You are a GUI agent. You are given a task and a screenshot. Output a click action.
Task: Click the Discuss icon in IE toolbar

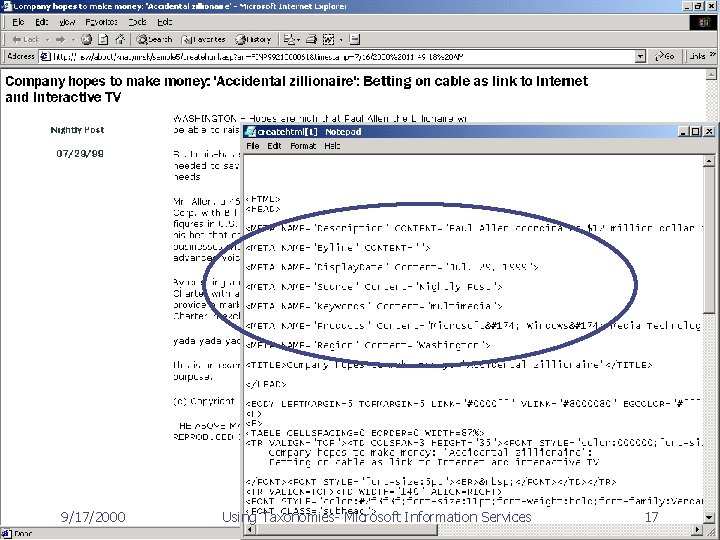(x=354, y=39)
